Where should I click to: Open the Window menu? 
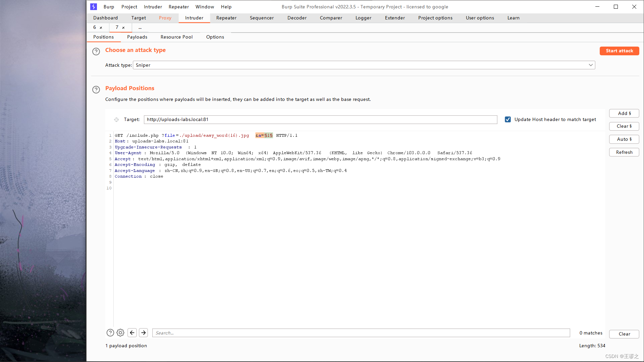pyautogui.click(x=205, y=7)
